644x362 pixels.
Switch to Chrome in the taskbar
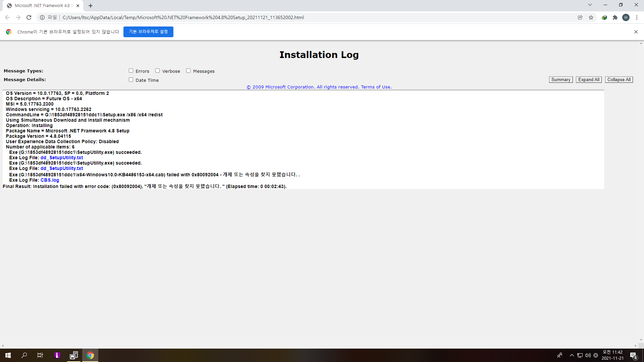point(90,355)
